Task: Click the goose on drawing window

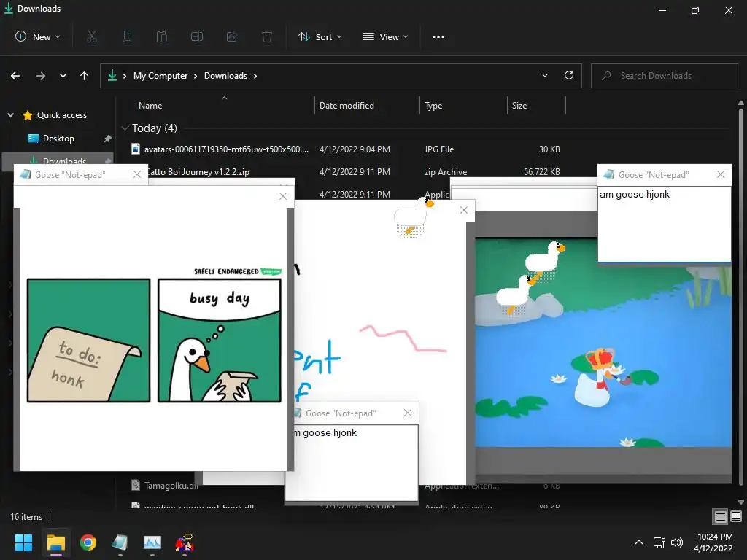Action: 414,217
